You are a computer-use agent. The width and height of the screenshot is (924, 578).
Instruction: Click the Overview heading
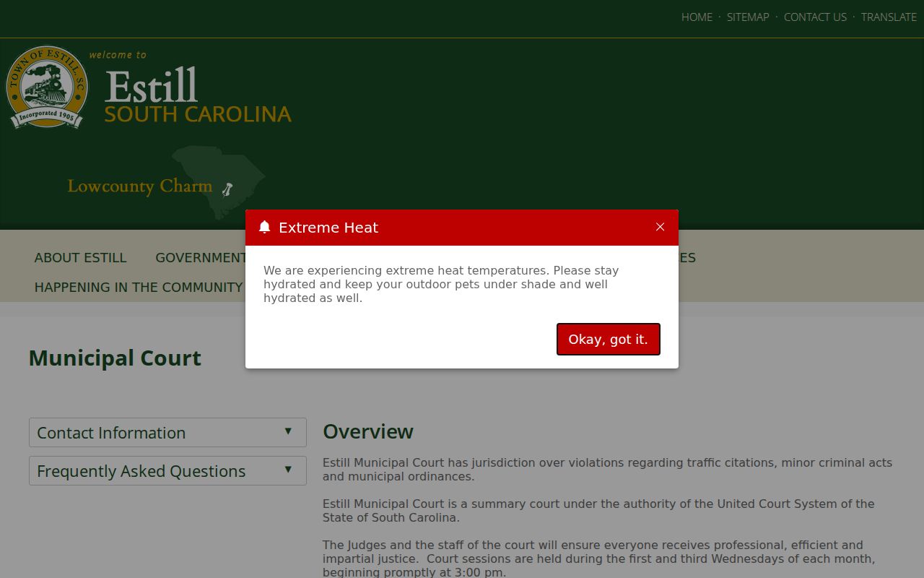point(368,431)
